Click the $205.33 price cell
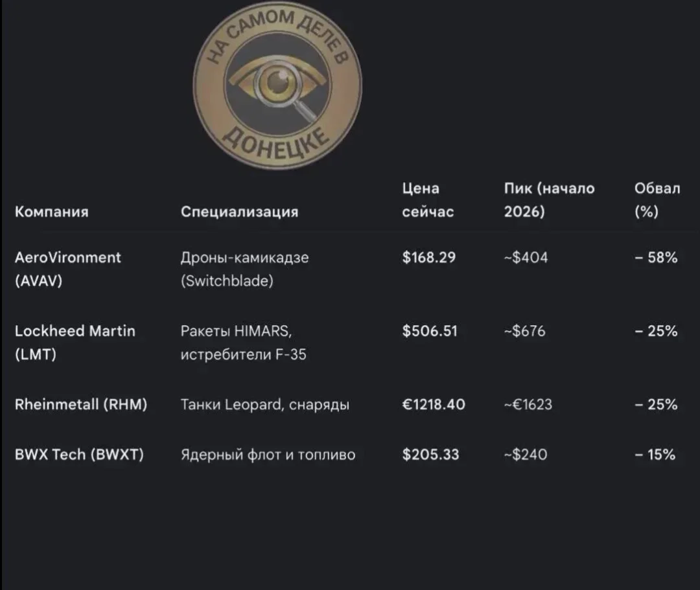The image size is (700, 590). [430, 455]
